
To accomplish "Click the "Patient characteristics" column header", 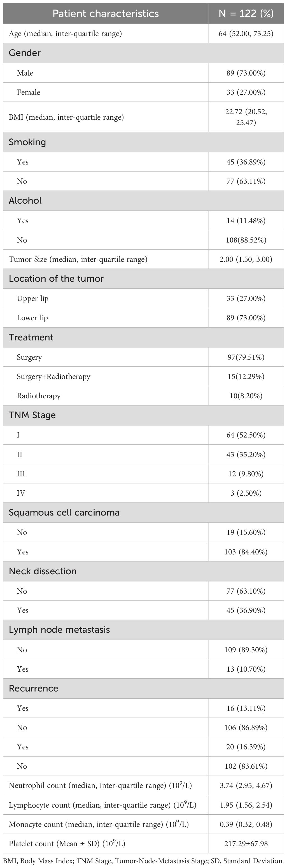I will click(x=106, y=13).
